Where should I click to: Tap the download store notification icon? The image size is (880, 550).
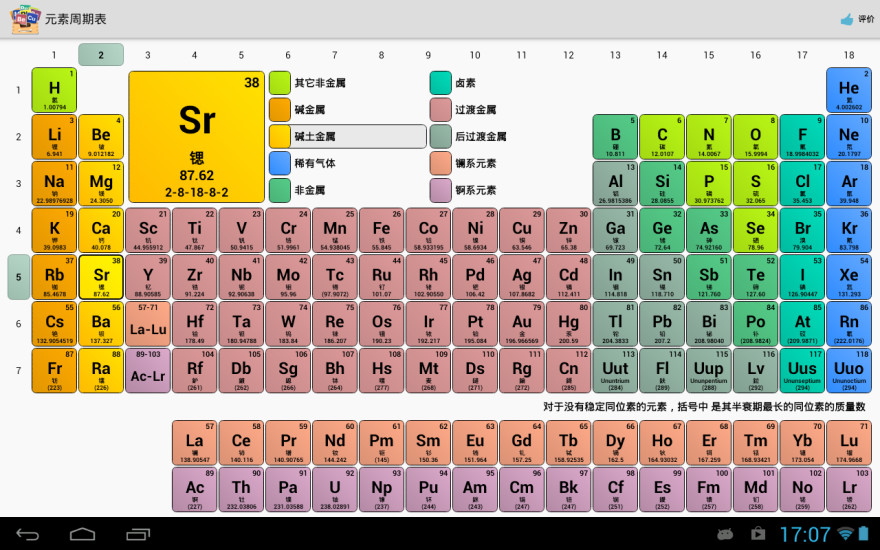(758, 534)
